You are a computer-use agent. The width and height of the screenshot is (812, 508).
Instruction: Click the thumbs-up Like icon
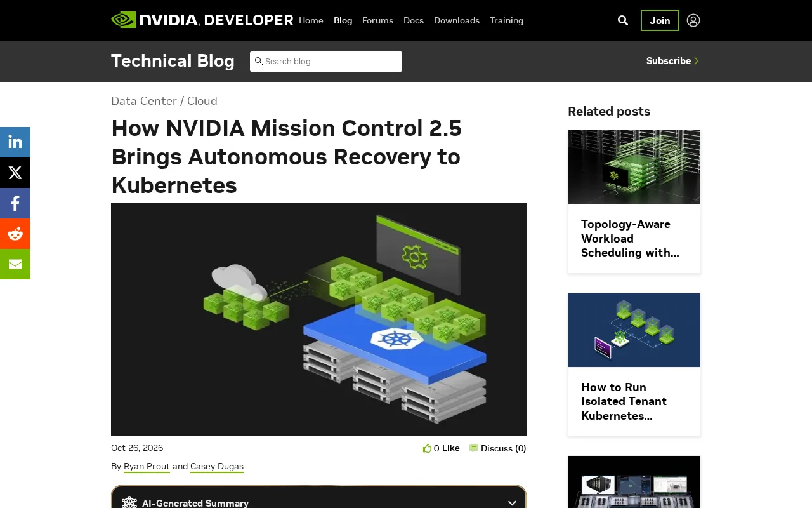[427, 448]
